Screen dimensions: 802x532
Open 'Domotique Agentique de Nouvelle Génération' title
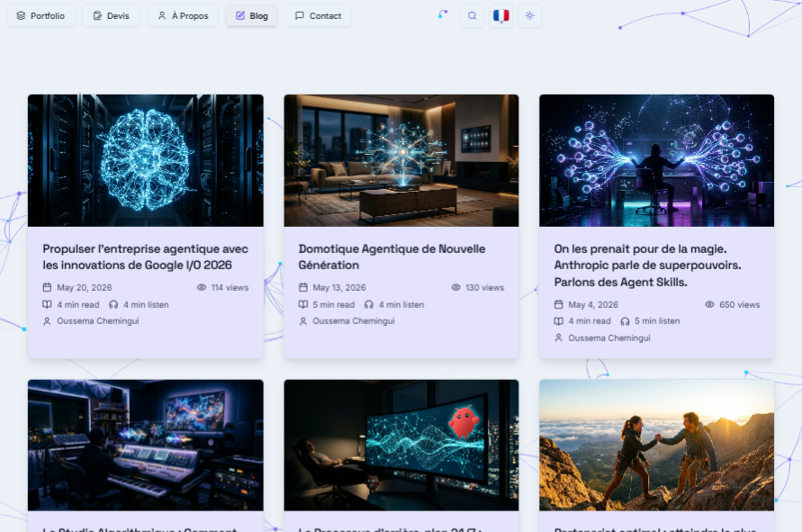(392, 257)
